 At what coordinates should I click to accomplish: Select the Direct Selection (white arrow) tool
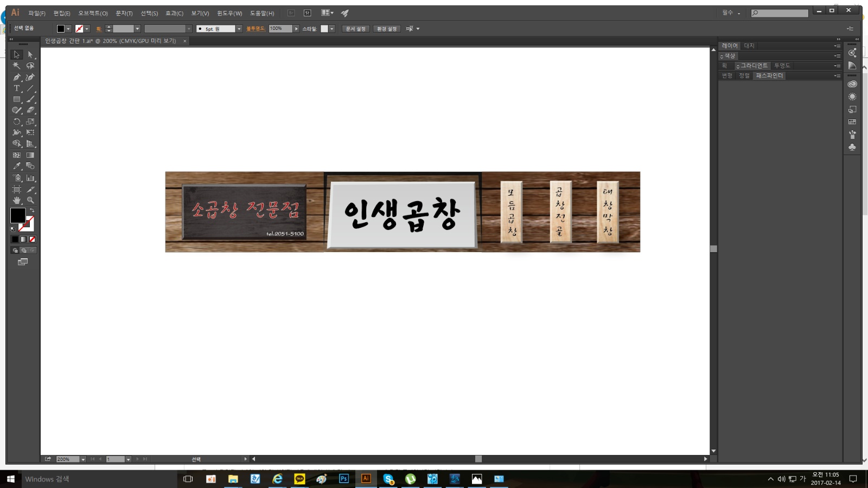30,55
